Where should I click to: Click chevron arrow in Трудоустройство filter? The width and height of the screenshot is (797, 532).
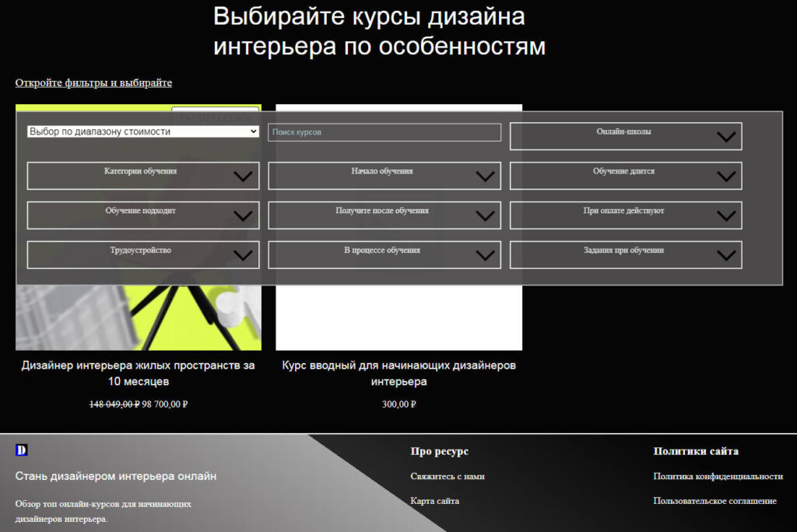(x=243, y=255)
